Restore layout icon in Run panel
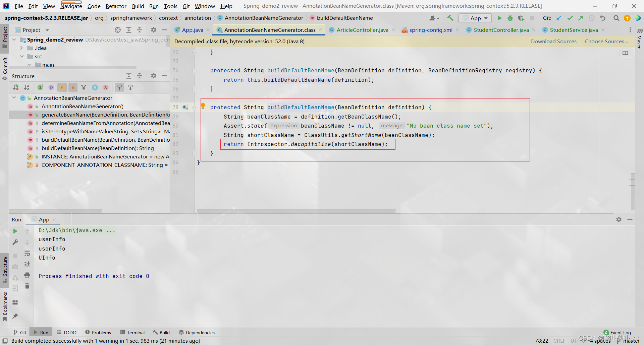644x345 pixels. [15, 302]
